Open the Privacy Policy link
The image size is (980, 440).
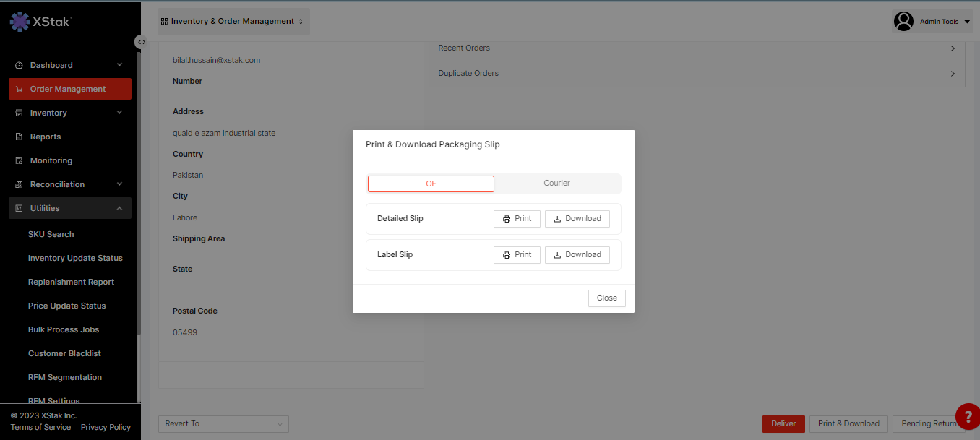(106, 427)
